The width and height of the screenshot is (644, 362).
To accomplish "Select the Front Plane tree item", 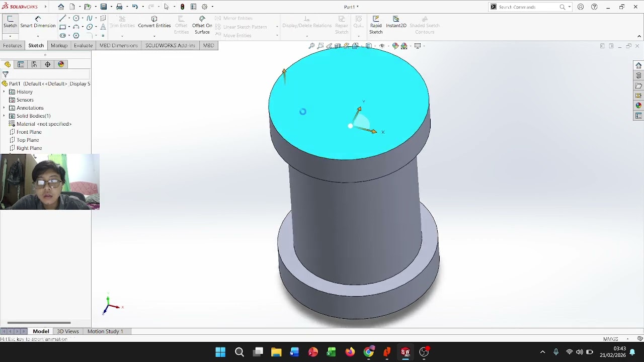I will click(x=29, y=132).
